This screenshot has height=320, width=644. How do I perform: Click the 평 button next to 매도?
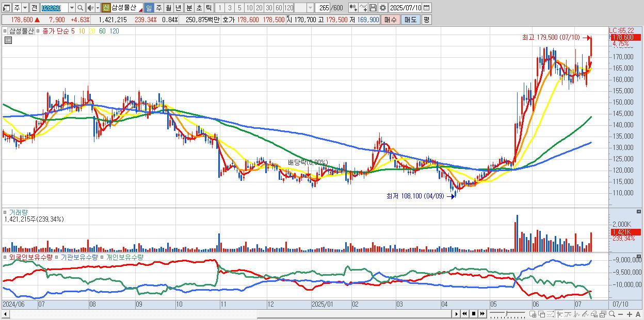426,20
